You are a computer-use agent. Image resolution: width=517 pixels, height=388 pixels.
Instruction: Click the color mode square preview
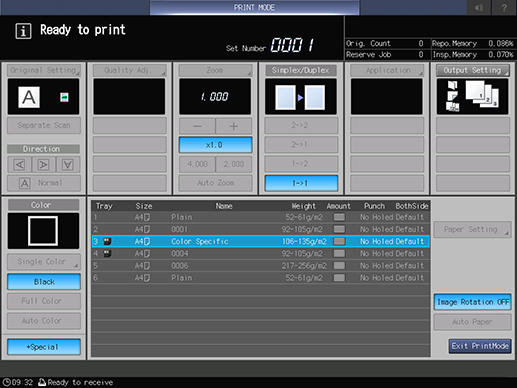point(43,231)
